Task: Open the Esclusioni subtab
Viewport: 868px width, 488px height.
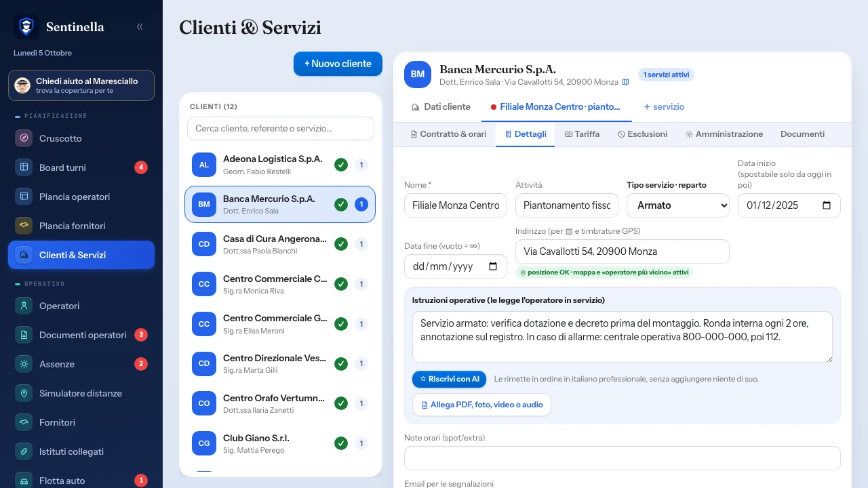Action: coord(642,134)
